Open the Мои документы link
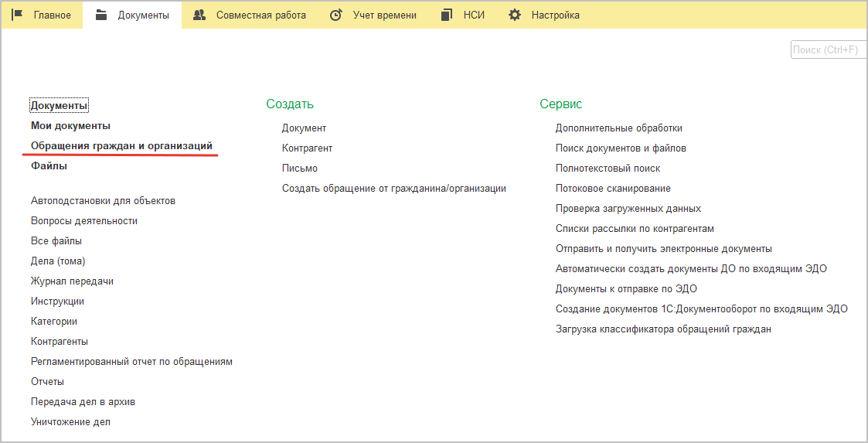This screenshot has width=868, height=443. coord(70,125)
